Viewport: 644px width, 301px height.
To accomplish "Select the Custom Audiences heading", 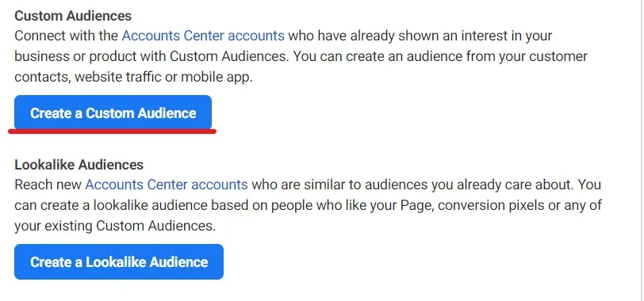I will (73, 16).
